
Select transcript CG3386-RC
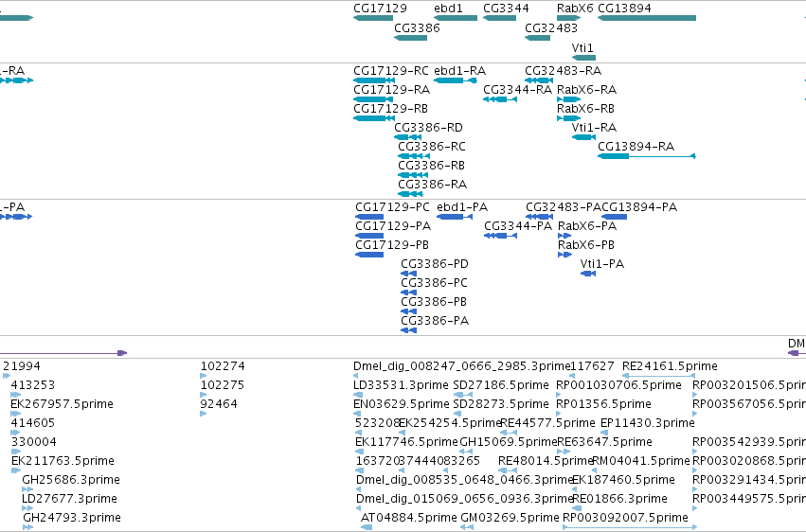tap(414, 156)
